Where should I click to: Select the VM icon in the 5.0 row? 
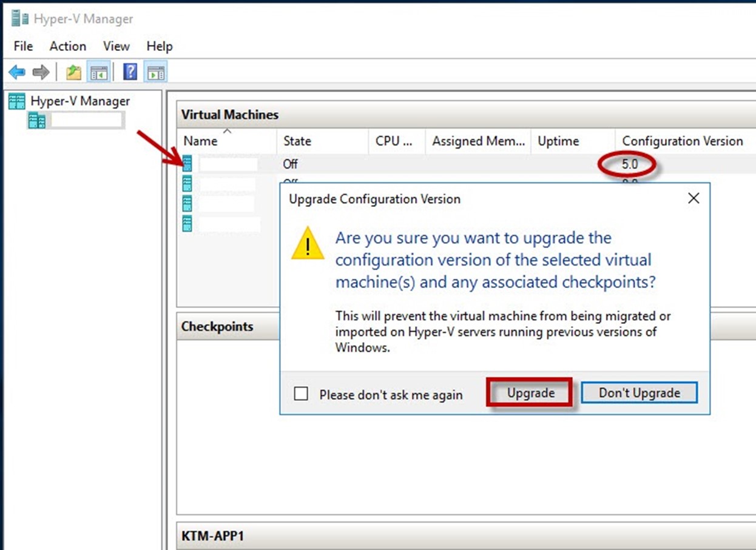(x=187, y=163)
